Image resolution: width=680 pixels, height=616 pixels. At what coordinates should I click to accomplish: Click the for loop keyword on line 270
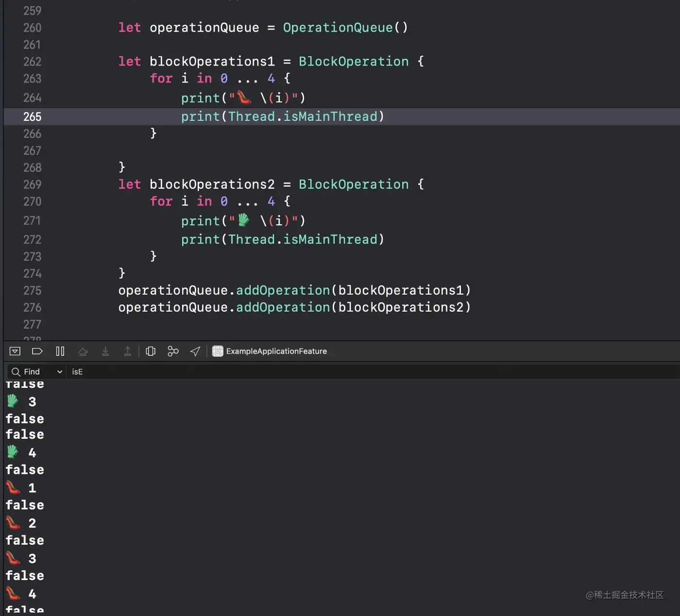[x=161, y=201]
